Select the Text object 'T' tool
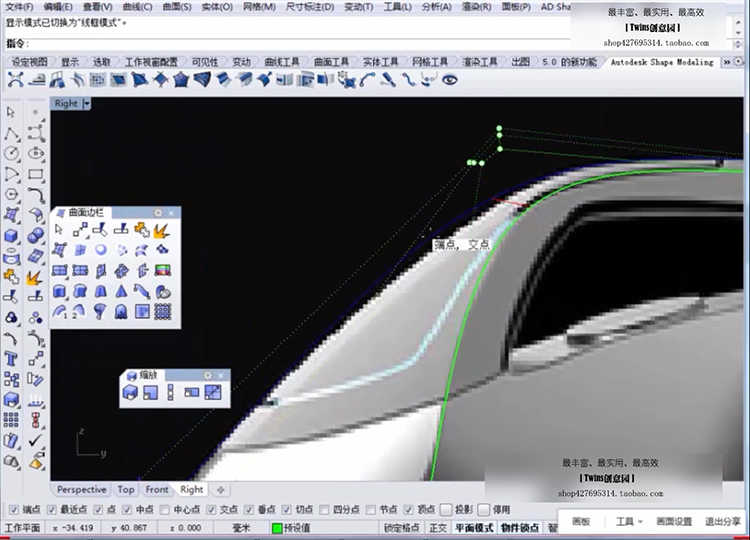Viewport: 750px width, 540px height. coord(11,359)
